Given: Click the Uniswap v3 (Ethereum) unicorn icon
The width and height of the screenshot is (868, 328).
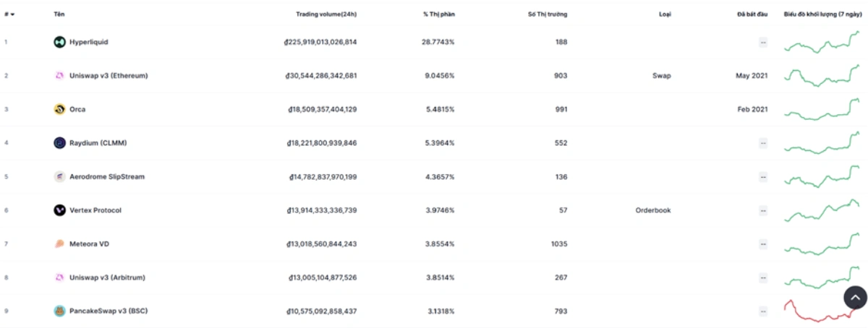Looking at the screenshot, I should [59, 75].
